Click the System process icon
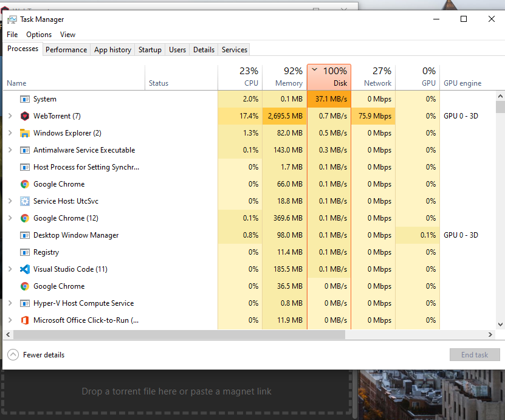The width and height of the screenshot is (505, 420). click(x=25, y=99)
